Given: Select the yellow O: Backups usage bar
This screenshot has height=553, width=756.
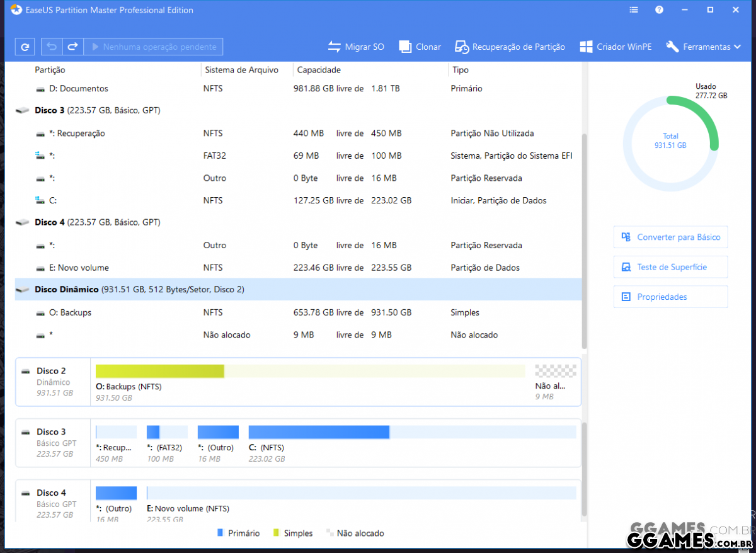Looking at the screenshot, I should tap(160, 371).
